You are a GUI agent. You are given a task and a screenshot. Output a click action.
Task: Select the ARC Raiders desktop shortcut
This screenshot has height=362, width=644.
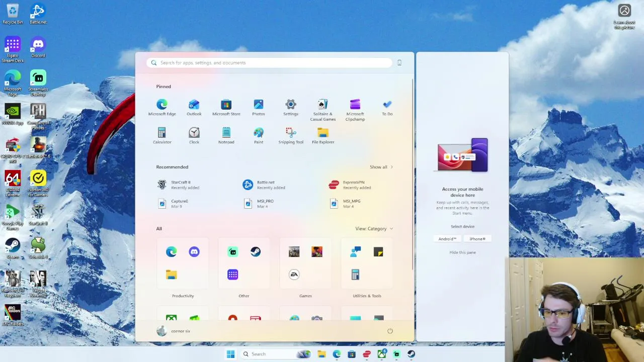point(13,316)
